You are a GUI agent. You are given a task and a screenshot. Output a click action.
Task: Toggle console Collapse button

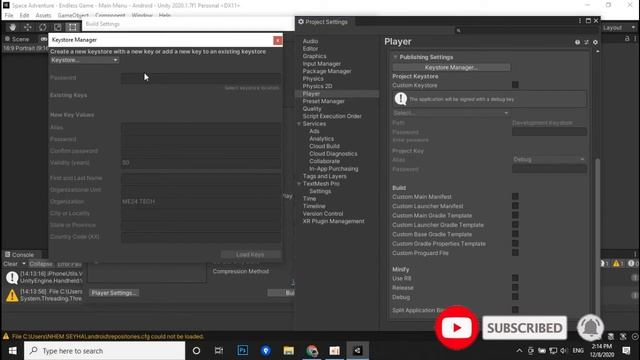tap(41, 264)
